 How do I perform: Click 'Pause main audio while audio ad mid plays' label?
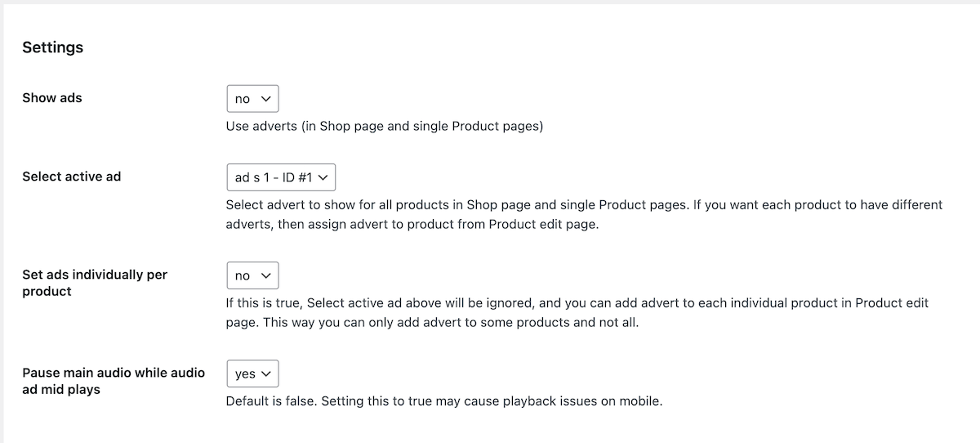pos(113,381)
